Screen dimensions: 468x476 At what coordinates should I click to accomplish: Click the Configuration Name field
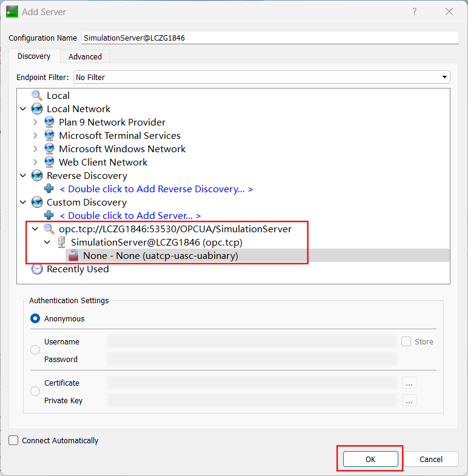point(270,38)
